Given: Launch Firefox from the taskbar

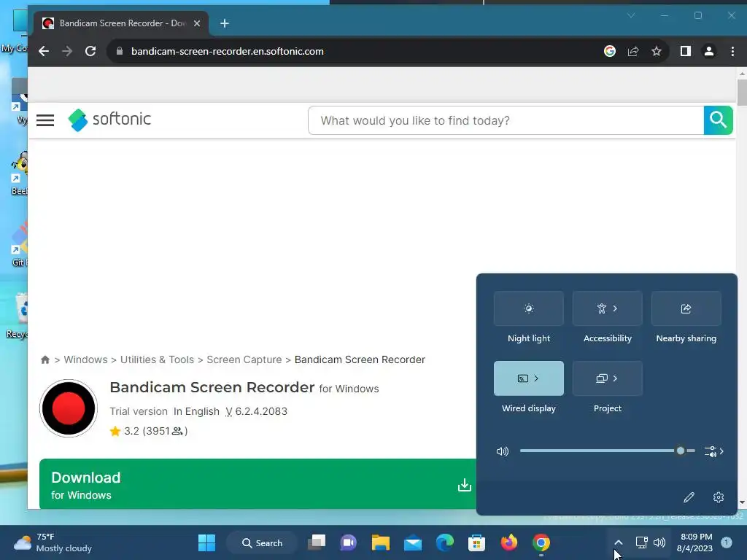Looking at the screenshot, I should coord(509,542).
